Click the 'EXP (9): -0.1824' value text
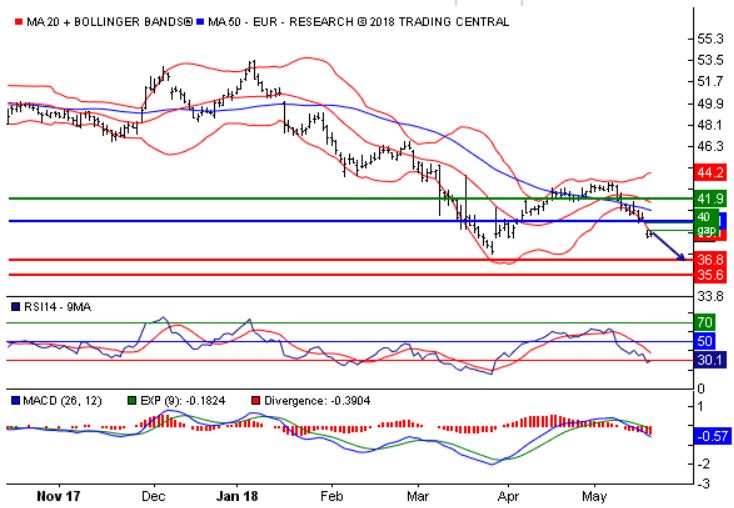 point(183,401)
